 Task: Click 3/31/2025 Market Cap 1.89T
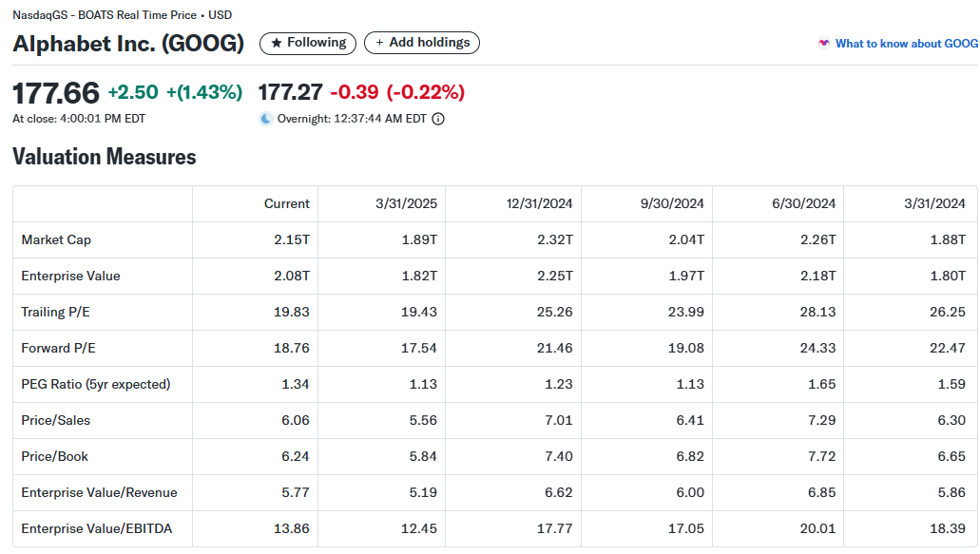[x=419, y=239]
